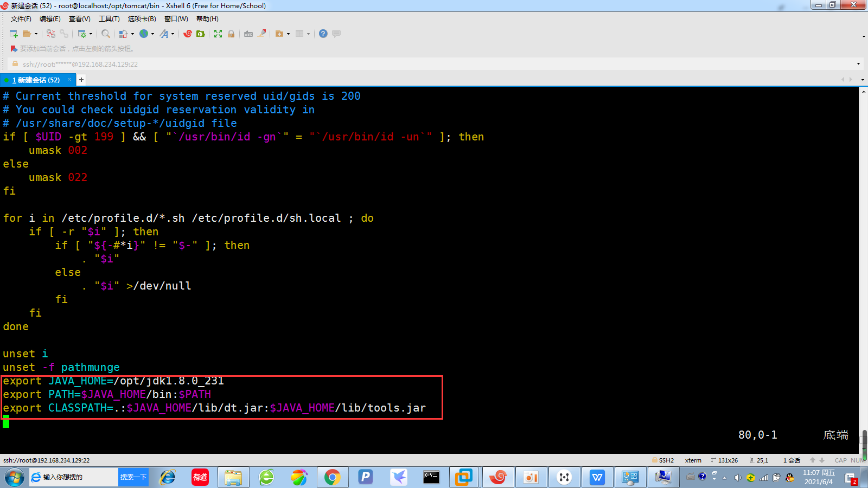The width and height of the screenshot is (868, 488).
Task: Open the WPS Writer taskbar icon
Action: click(597, 477)
